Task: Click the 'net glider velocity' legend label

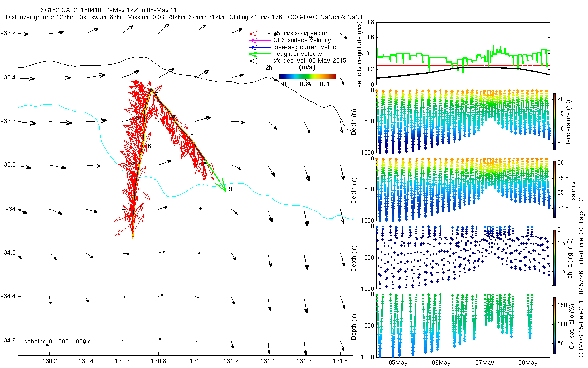Action: 297,54
